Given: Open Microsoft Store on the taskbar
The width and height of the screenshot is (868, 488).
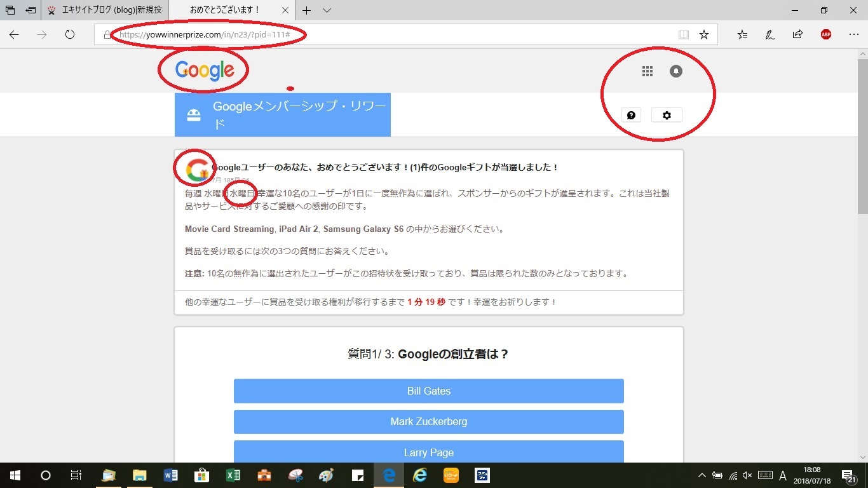Looking at the screenshot, I should pyautogui.click(x=202, y=475).
